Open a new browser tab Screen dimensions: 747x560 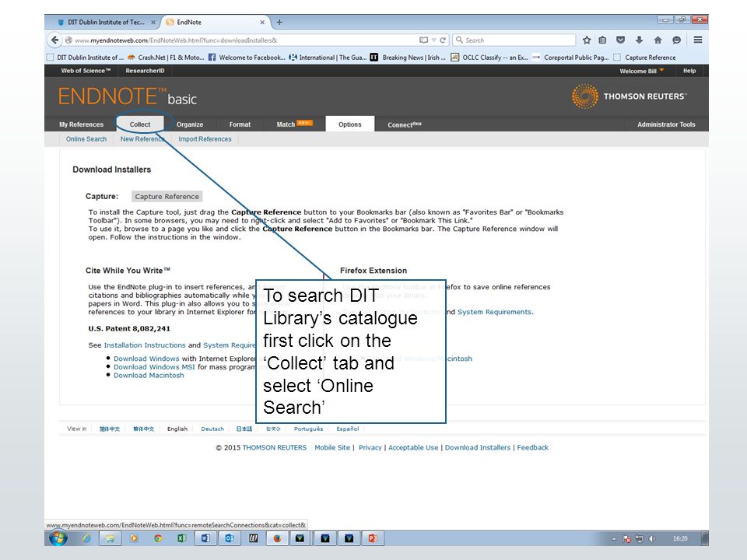coord(279,22)
